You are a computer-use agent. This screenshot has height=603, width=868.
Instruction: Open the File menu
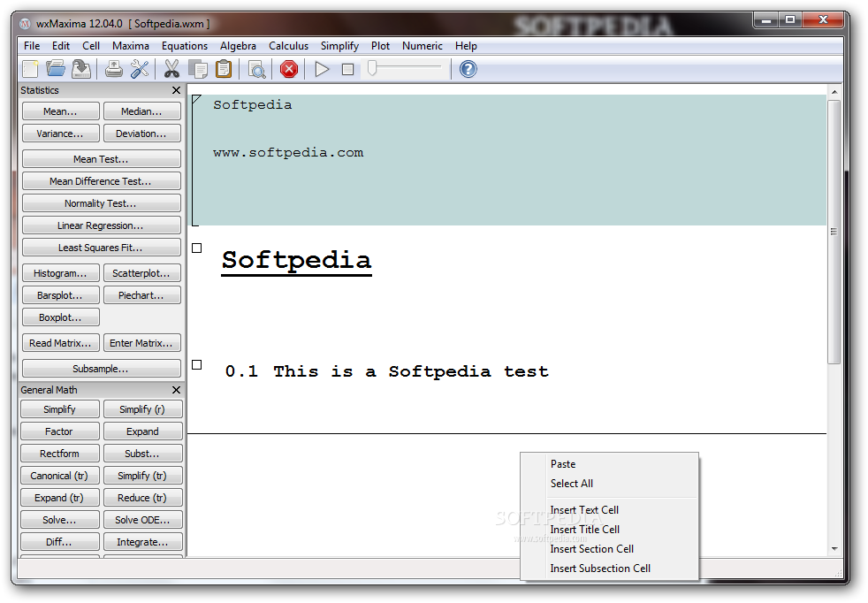(32, 46)
